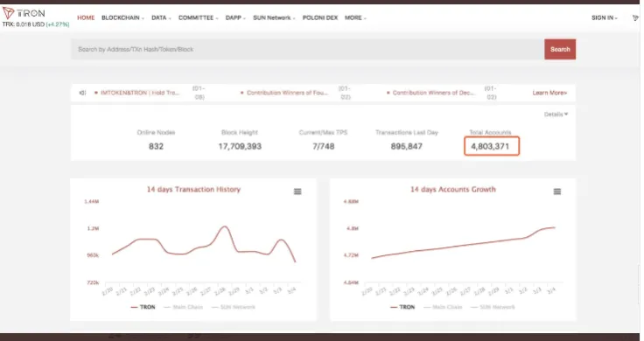Screen dimensions: 644x341
Task: Click the Block Height label
Action: click(x=240, y=133)
